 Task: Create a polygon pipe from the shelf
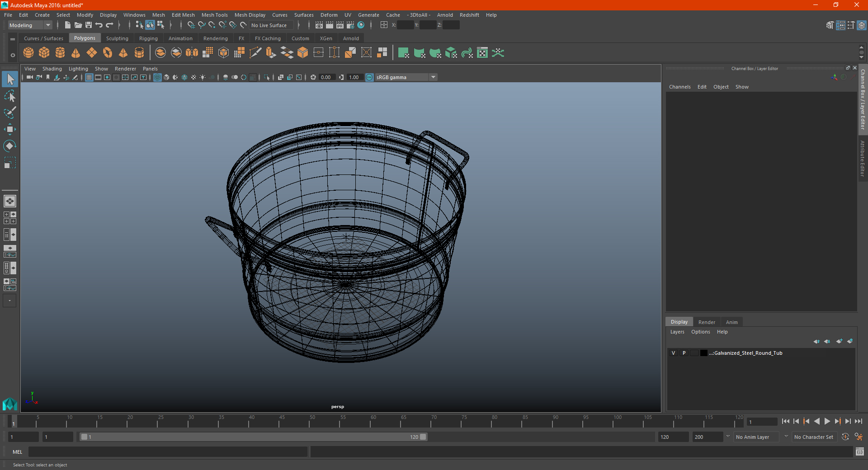(139, 53)
